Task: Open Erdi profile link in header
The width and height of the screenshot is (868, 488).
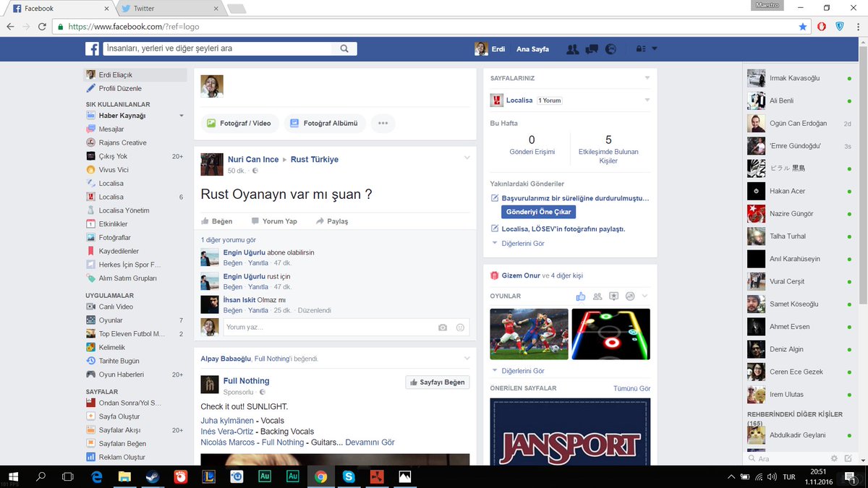Action: pyautogui.click(x=490, y=49)
